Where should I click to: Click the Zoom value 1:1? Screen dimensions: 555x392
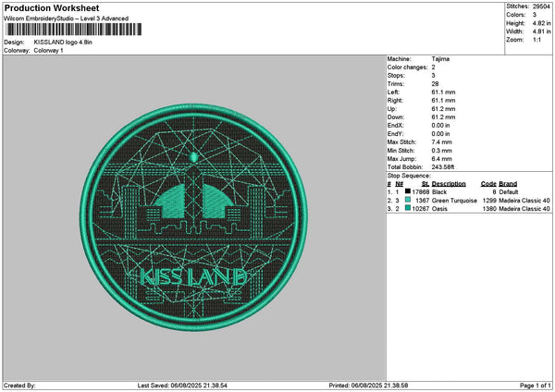(536, 40)
